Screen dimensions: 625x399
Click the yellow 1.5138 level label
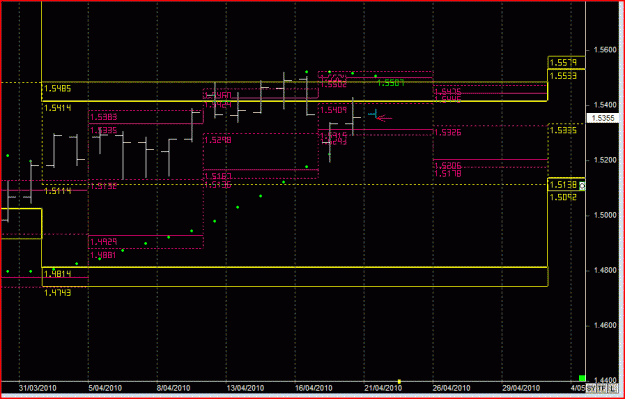(x=563, y=185)
